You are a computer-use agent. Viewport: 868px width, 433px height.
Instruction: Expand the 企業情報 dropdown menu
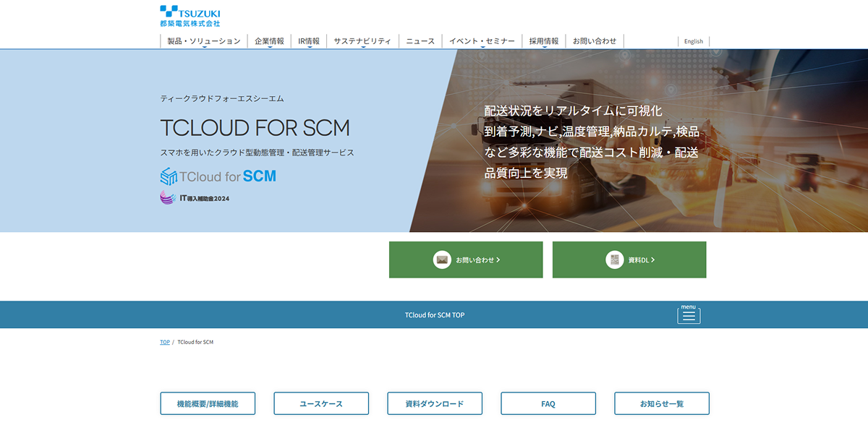pyautogui.click(x=269, y=41)
